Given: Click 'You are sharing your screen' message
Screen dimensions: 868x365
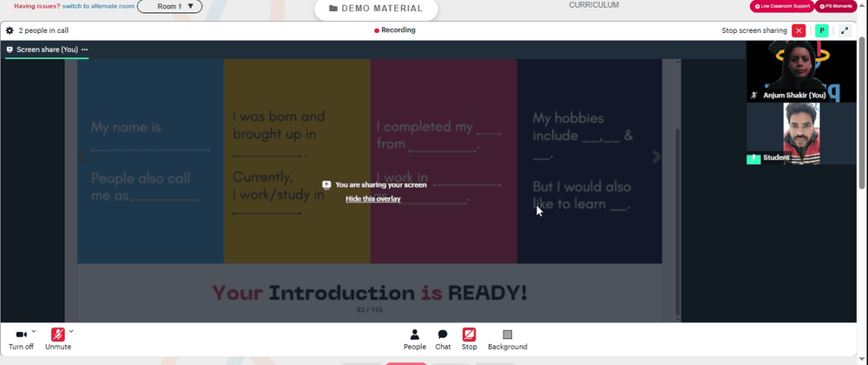Looking at the screenshot, I should 381,185.
